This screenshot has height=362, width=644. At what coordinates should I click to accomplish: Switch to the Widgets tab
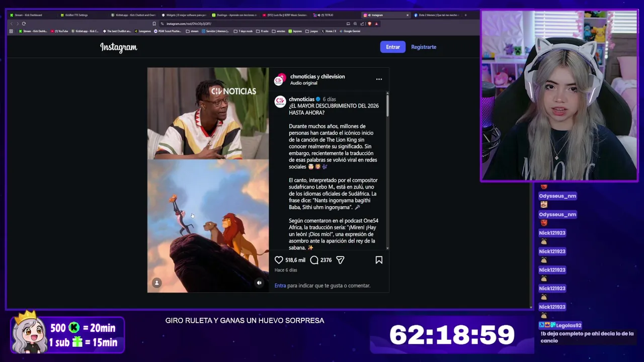point(185,15)
